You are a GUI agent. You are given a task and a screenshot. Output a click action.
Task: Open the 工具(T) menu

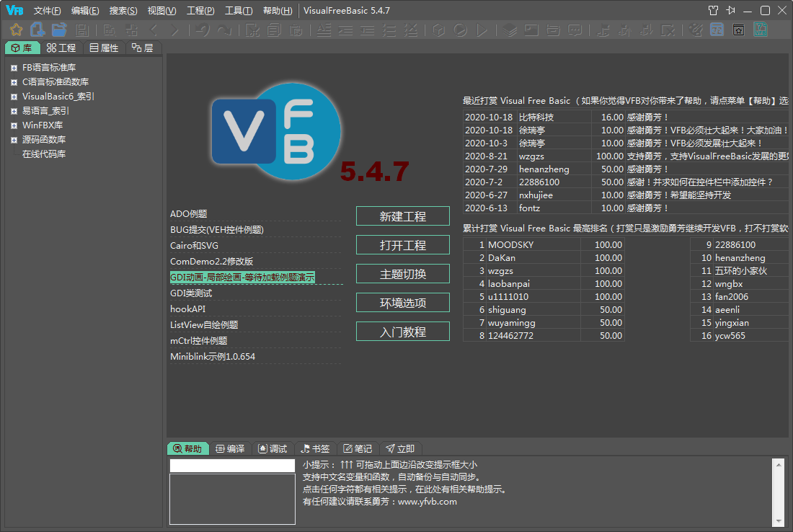pos(239,11)
